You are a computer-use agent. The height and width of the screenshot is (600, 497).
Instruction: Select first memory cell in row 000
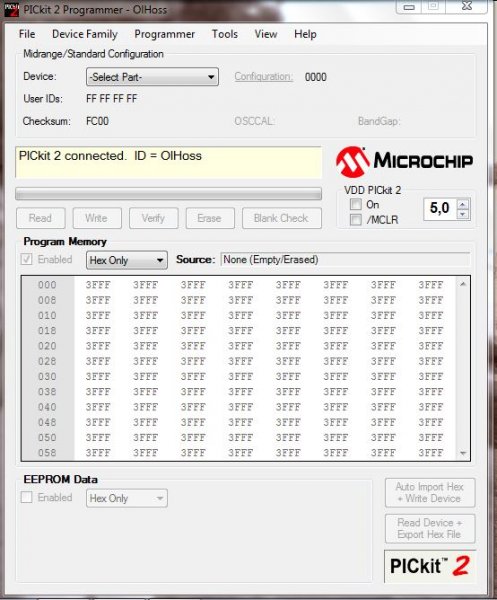(x=98, y=285)
